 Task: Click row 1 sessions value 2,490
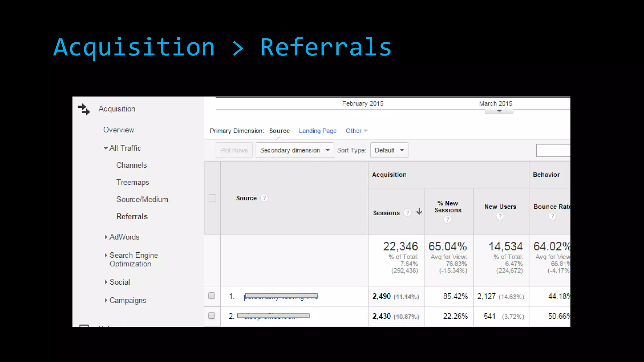(x=381, y=296)
